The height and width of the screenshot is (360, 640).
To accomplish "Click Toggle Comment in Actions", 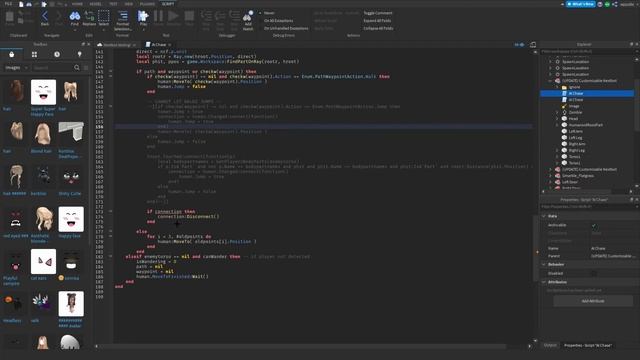I will pos(378,13).
